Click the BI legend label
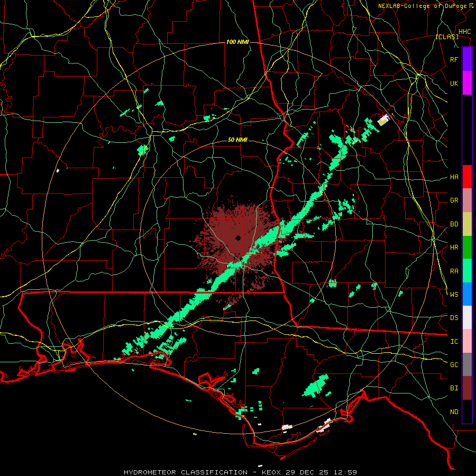This screenshot has width=476, height=476. click(454, 388)
